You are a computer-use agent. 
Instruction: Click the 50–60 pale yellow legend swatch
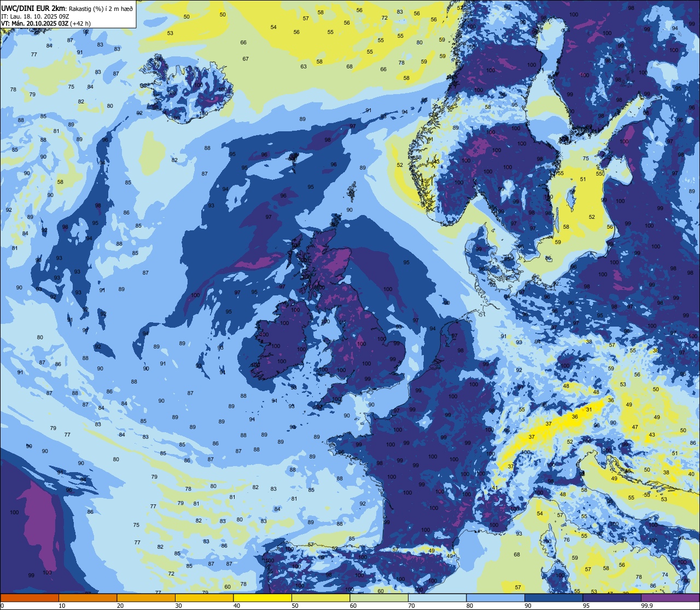(x=320, y=597)
